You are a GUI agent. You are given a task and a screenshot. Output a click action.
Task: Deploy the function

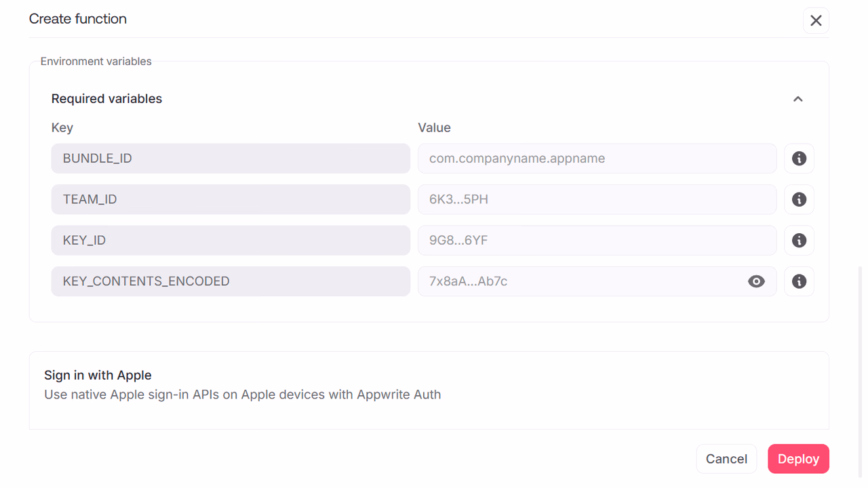point(798,459)
